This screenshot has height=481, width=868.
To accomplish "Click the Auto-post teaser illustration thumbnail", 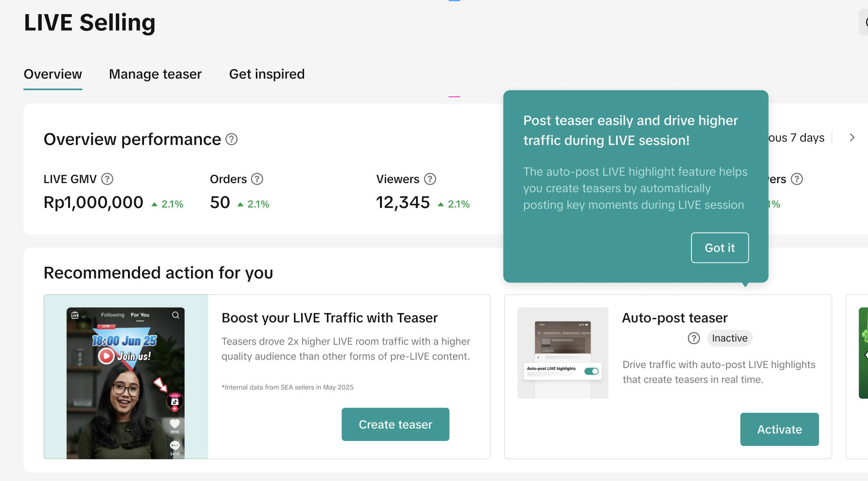I will pos(563,353).
